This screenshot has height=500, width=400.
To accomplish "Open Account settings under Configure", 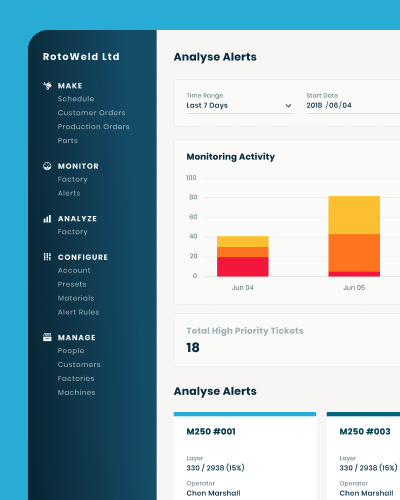I will [x=74, y=271].
